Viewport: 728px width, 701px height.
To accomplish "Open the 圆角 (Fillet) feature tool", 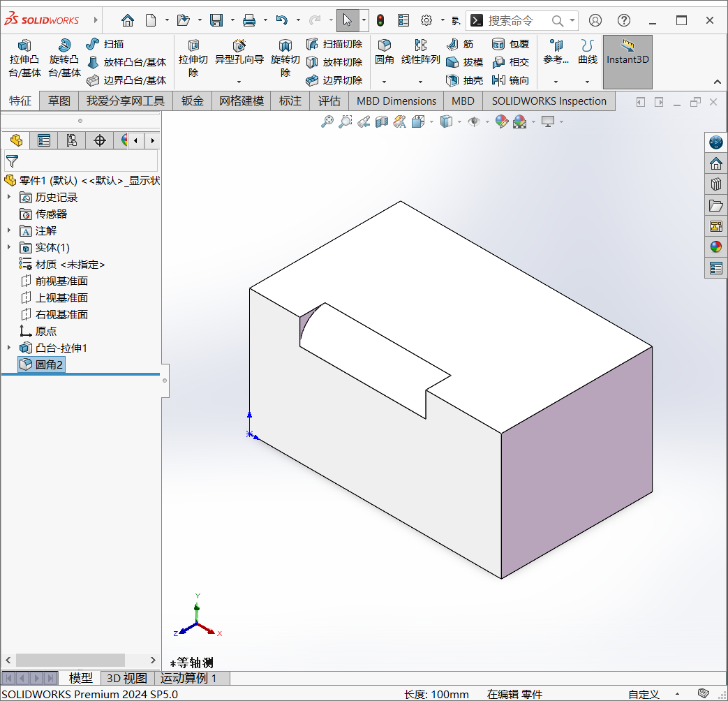I will click(384, 52).
